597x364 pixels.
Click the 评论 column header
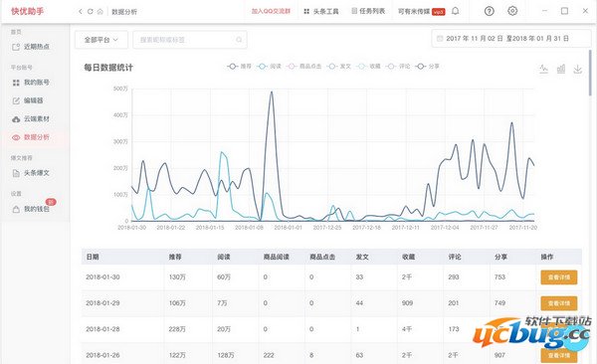click(455, 257)
